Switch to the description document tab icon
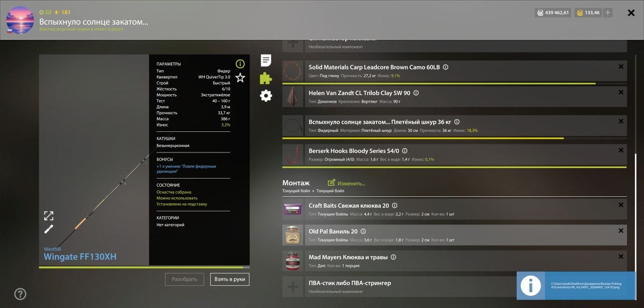The height and width of the screenshot is (308, 644). point(266,61)
